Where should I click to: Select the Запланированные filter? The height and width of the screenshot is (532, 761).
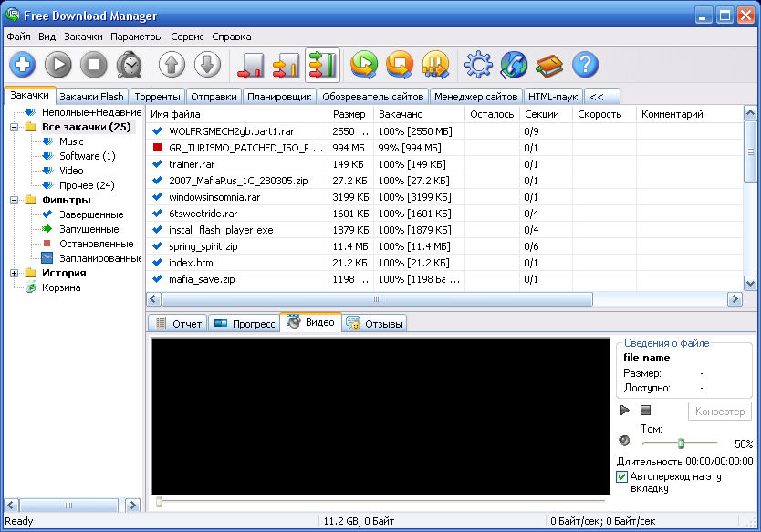(99, 258)
